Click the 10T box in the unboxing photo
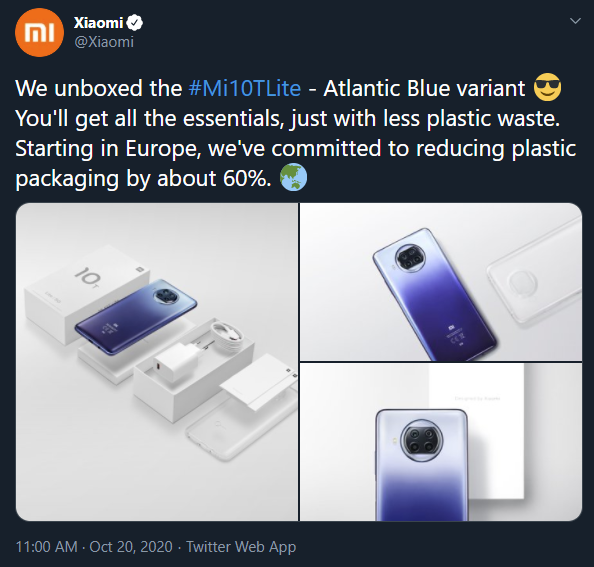The width and height of the screenshot is (594, 567). coord(87,294)
